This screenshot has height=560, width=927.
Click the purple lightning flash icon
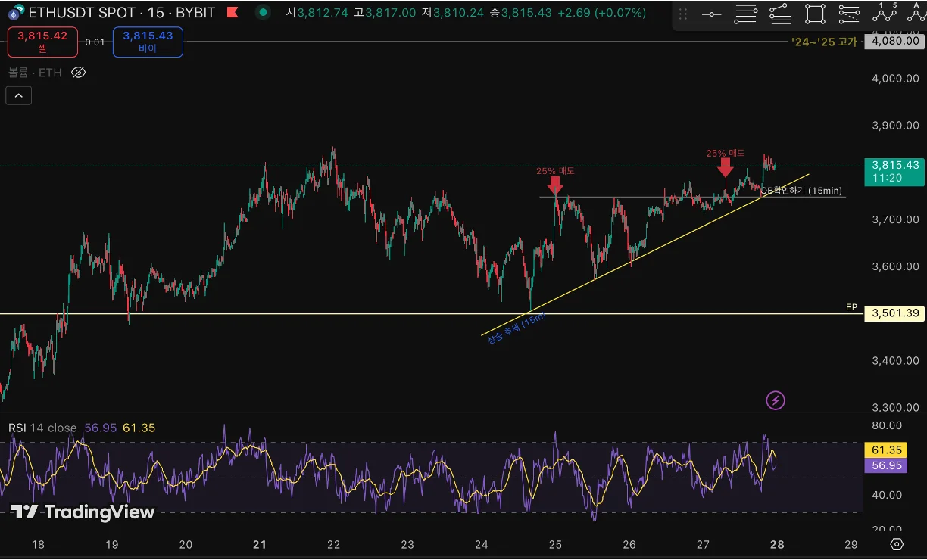pos(776,400)
